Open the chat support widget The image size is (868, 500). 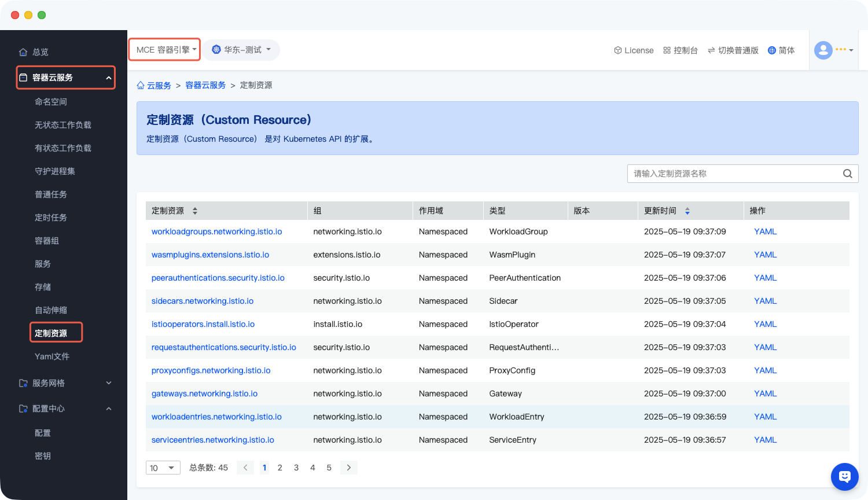(x=844, y=477)
